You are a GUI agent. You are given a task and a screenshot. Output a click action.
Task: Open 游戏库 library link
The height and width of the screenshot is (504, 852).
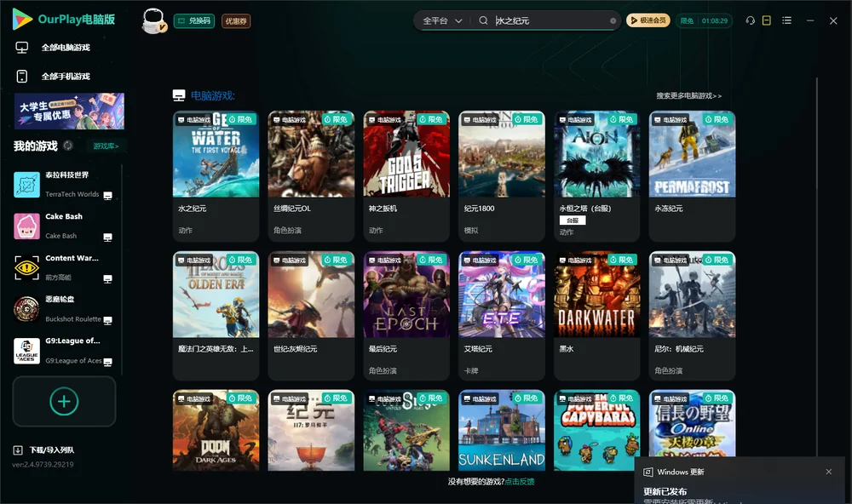point(106,146)
